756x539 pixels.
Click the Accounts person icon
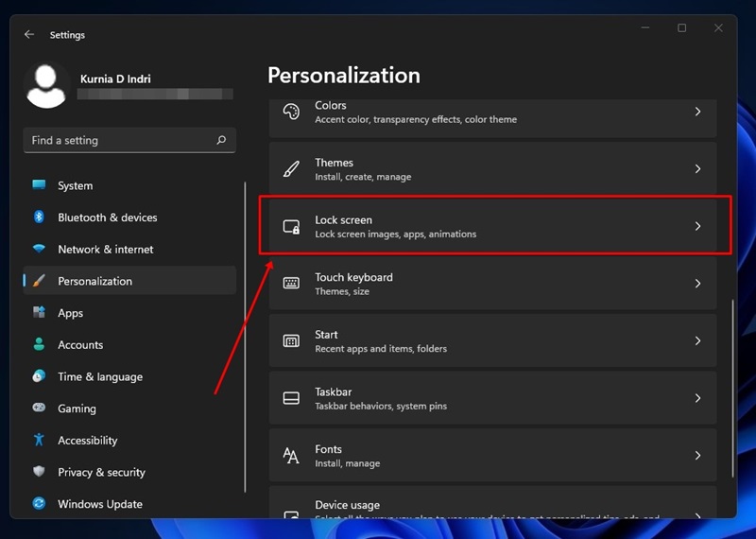39,344
